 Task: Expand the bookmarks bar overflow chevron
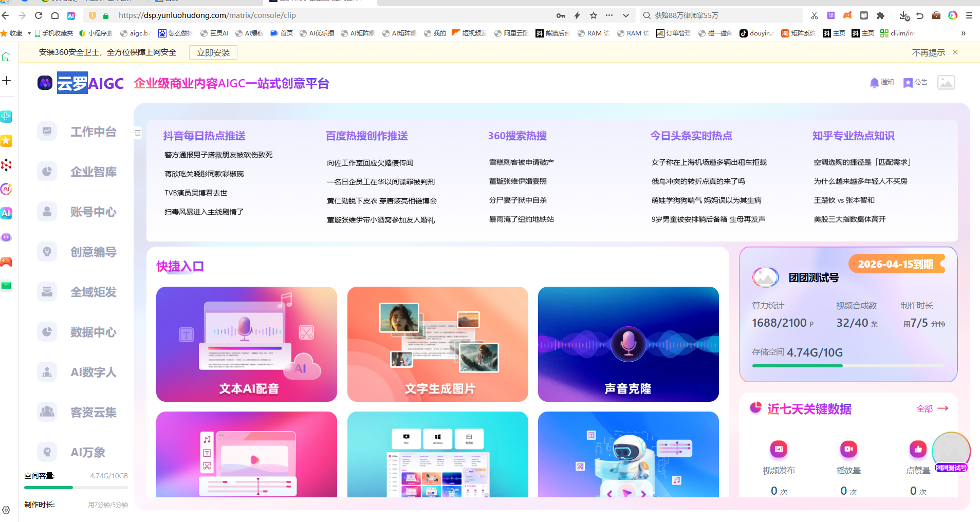pos(963,33)
